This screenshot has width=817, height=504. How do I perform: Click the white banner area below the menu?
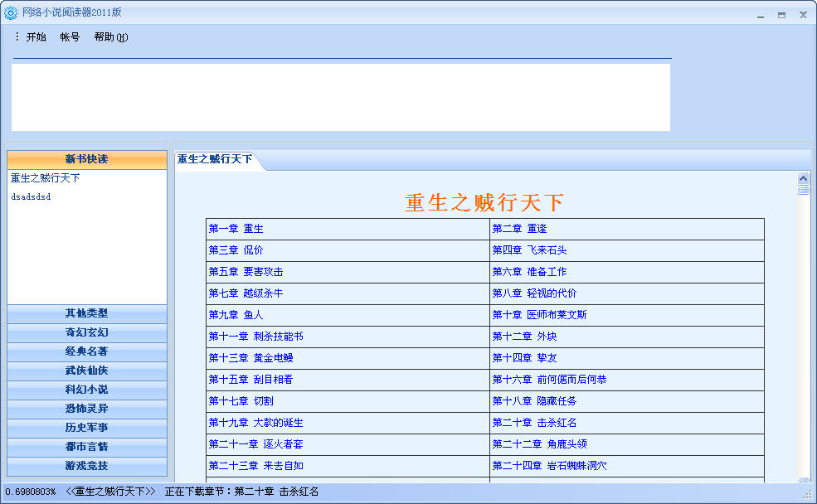341,97
